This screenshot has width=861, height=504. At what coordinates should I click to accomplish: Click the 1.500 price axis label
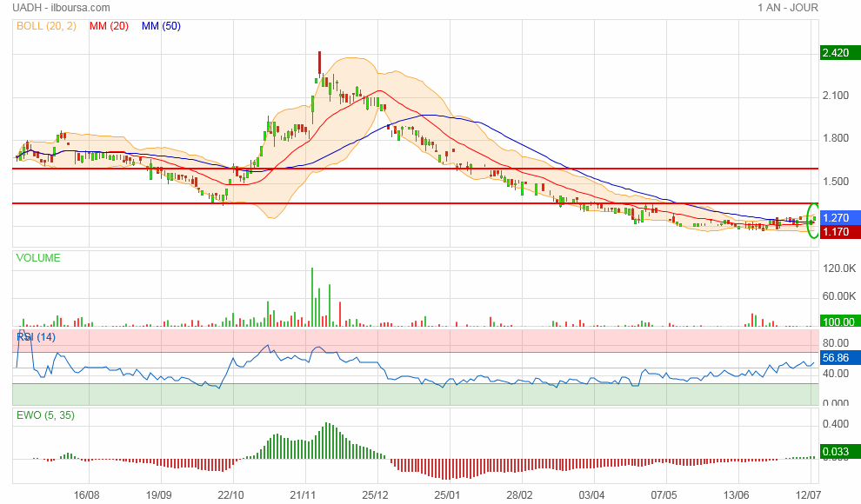pos(835,182)
